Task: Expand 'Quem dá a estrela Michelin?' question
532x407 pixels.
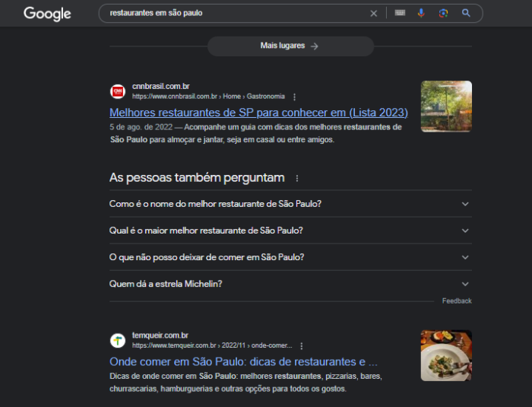Action: coord(290,284)
